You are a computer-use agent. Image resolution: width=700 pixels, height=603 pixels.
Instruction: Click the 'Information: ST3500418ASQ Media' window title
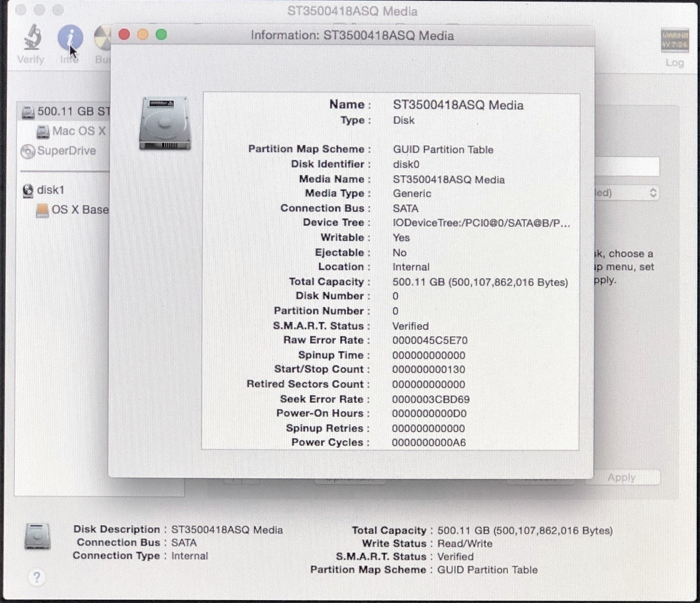pyautogui.click(x=352, y=35)
